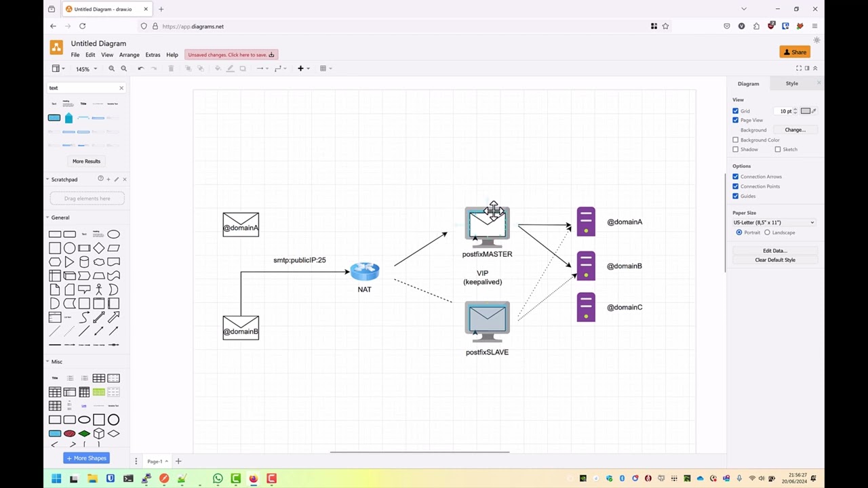Collapse the Scratchpad section
Viewport: 868px width, 488px height.
pos(64,180)
